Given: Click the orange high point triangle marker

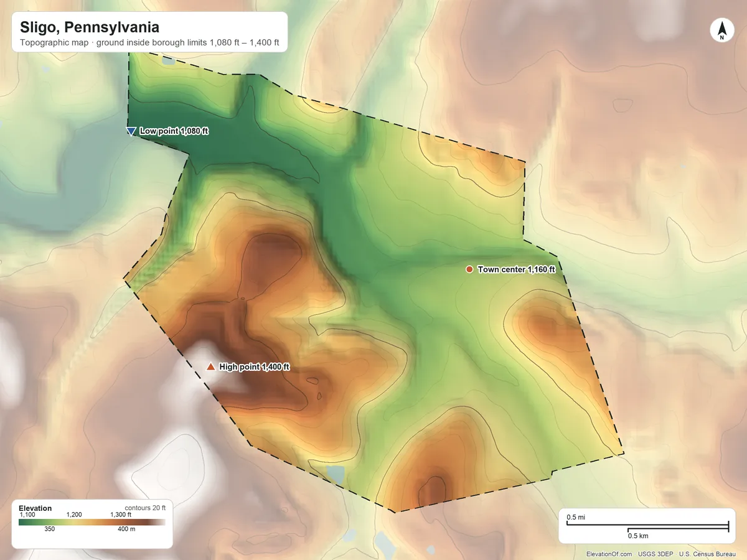Looking at the screenshot, I should [210, 367].
